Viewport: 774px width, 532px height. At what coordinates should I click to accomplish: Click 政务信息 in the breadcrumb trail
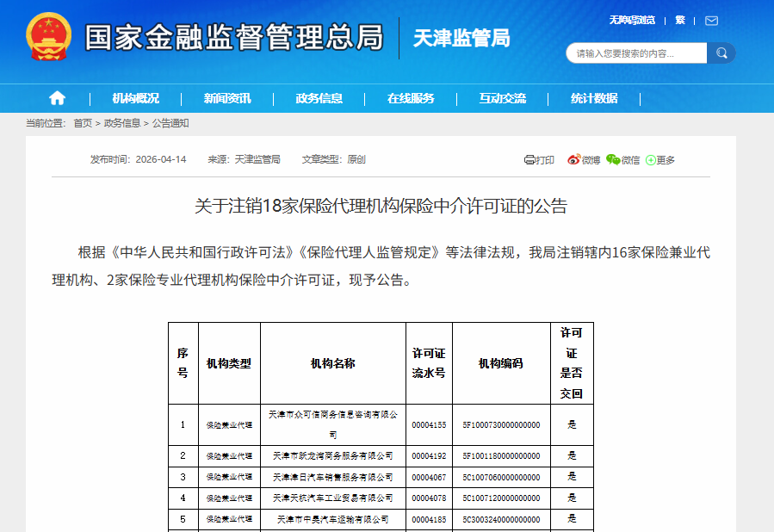tap(122, 123)
